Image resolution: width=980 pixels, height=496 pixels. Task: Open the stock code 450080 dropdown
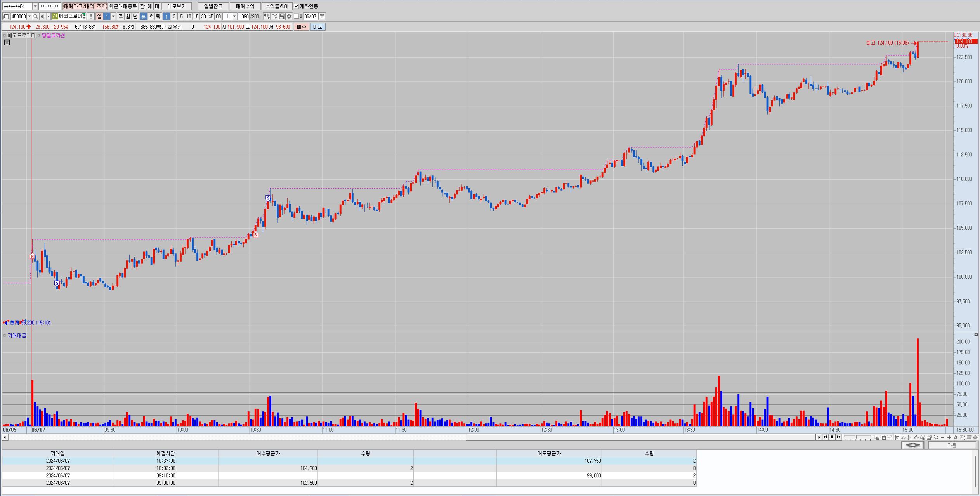pos(29,16)
